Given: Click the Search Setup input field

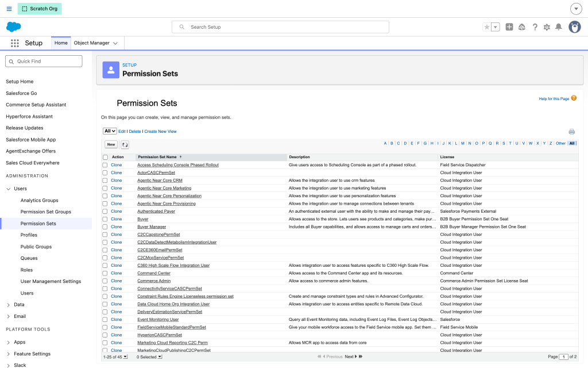Looking at the screenshot, I should point(280,27).
